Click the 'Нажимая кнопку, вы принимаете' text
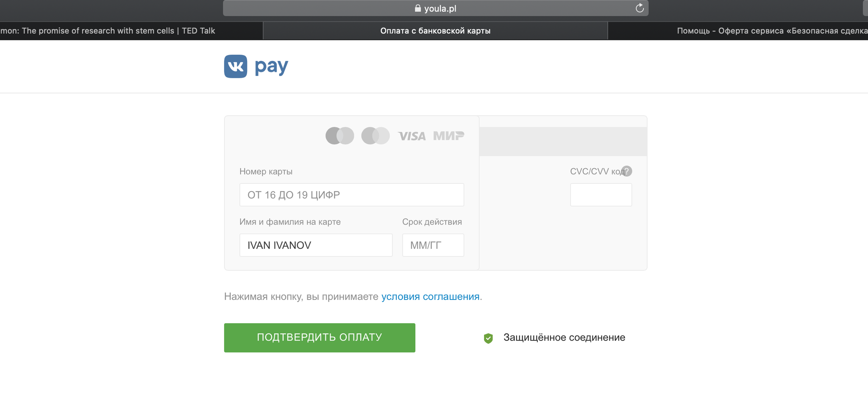868x394 pixels. point(301,297)
